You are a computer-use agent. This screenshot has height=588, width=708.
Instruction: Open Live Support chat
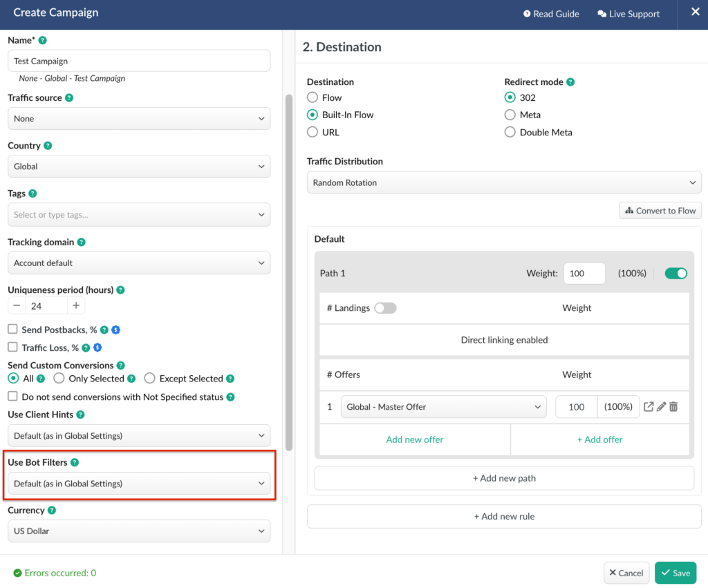[x=628, y=14]
